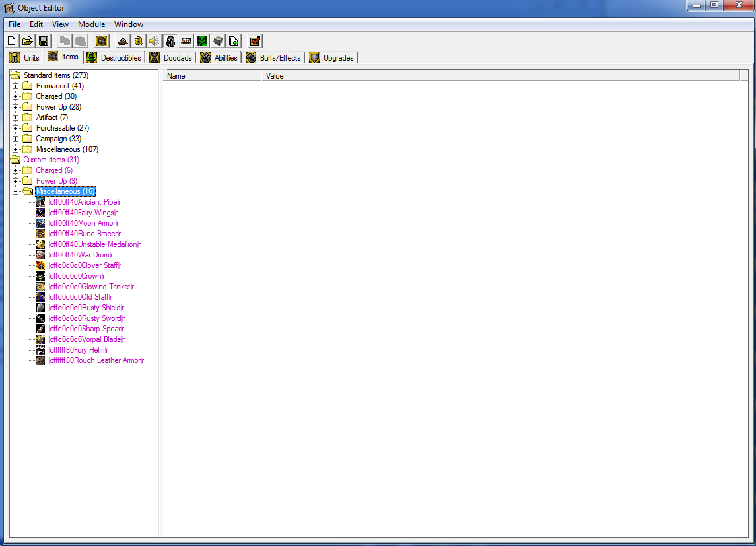
Task: Expand the standard Miscellaneous (107) folder
Action: click(x=15, y=149)
